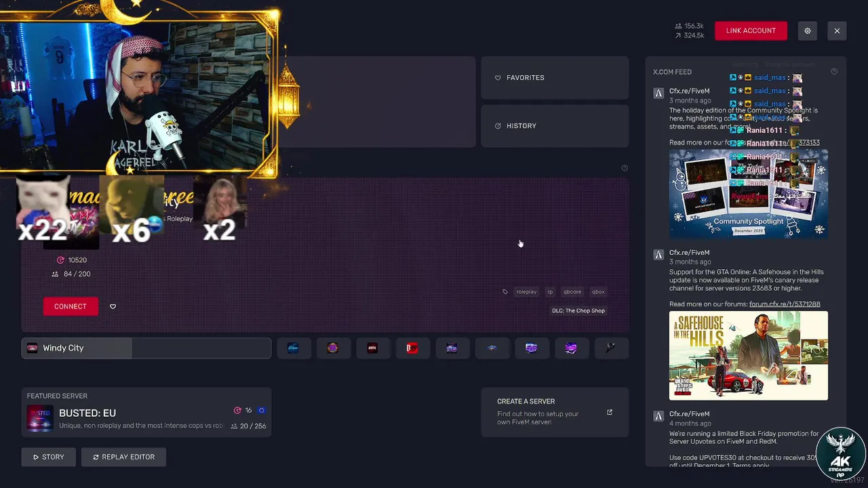The width and height of the screenshot is (868, 488).
Task: Click the blue badge icon on BUSTED: EU
Action: 261,410
